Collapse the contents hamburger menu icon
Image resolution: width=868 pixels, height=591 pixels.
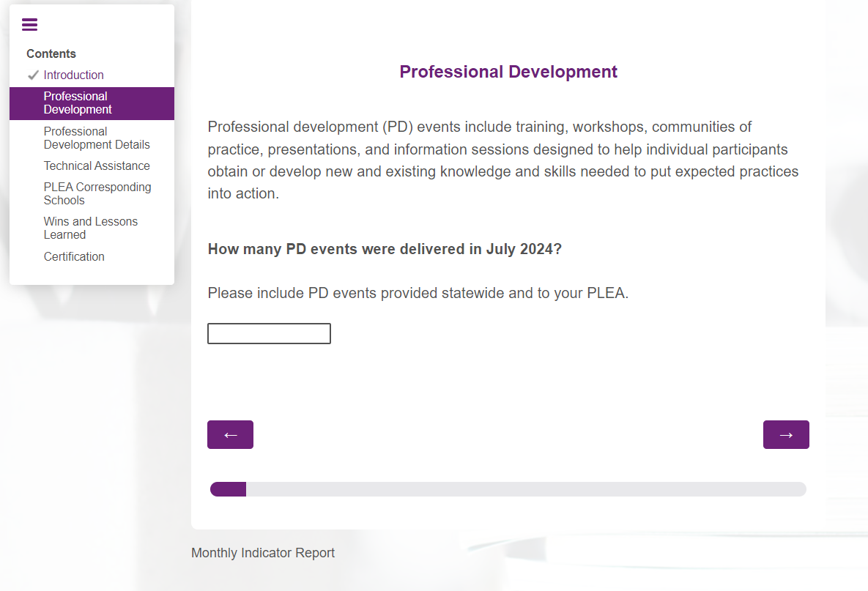29,25
